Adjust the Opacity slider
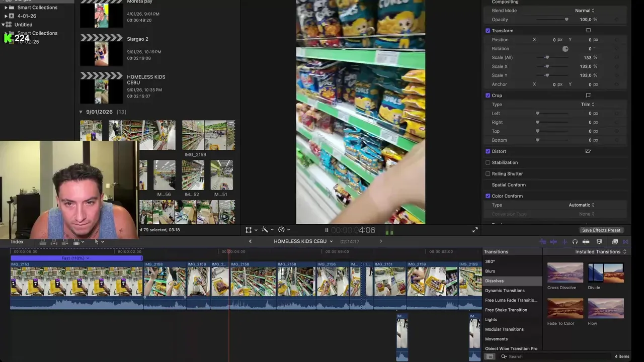 552,20
